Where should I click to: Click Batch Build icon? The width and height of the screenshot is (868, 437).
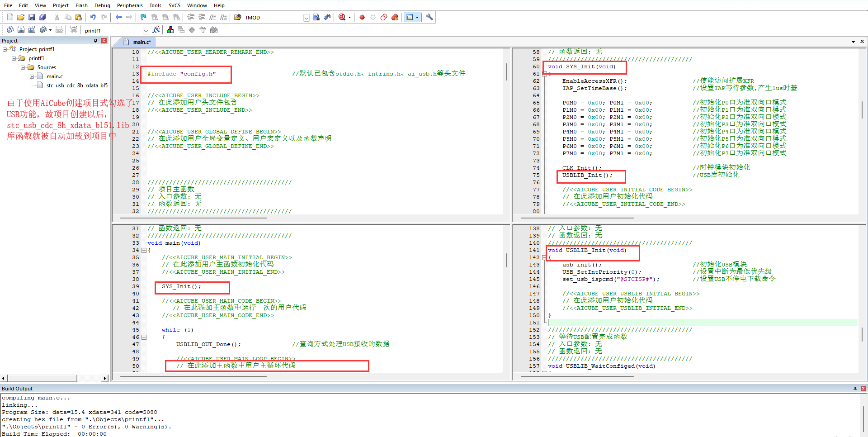43,30
